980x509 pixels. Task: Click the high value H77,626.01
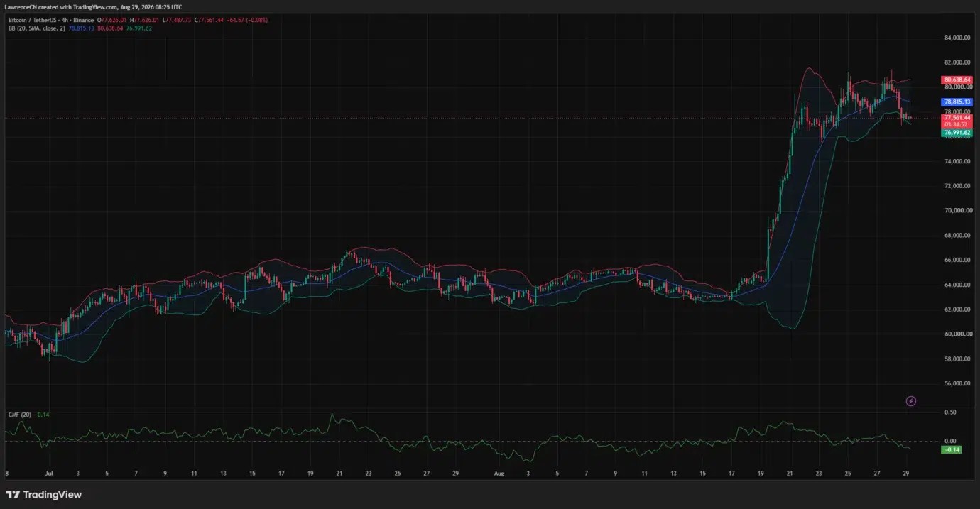pos(144,20)
